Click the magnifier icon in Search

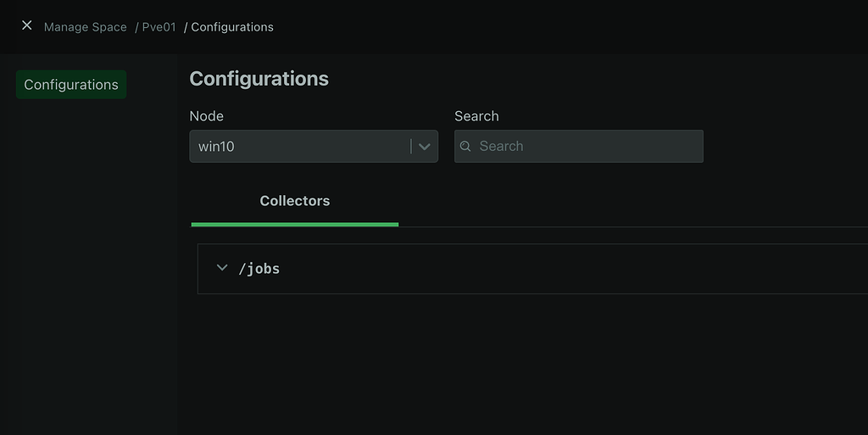tap(465, 146)
